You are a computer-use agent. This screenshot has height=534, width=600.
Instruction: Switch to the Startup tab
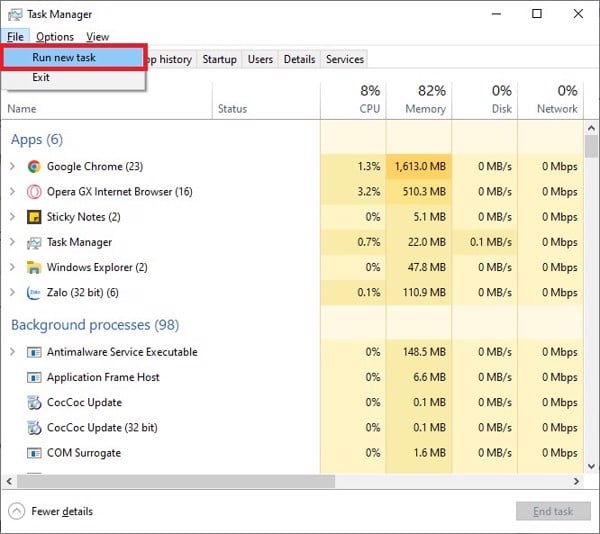(x=219, y=59)
